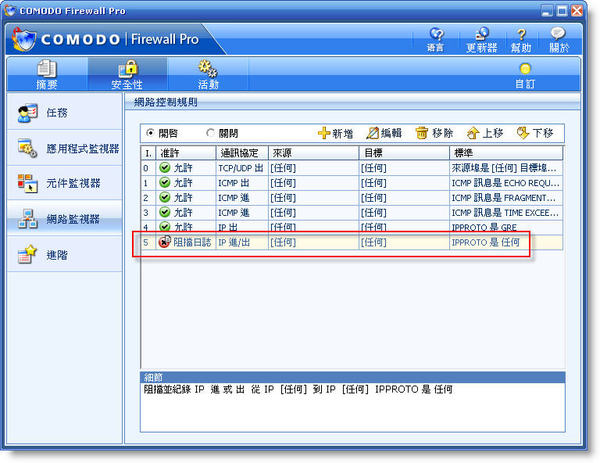600x463 pixels.
Task: Click the down arrow move icon
Action: tap(523, 133)
